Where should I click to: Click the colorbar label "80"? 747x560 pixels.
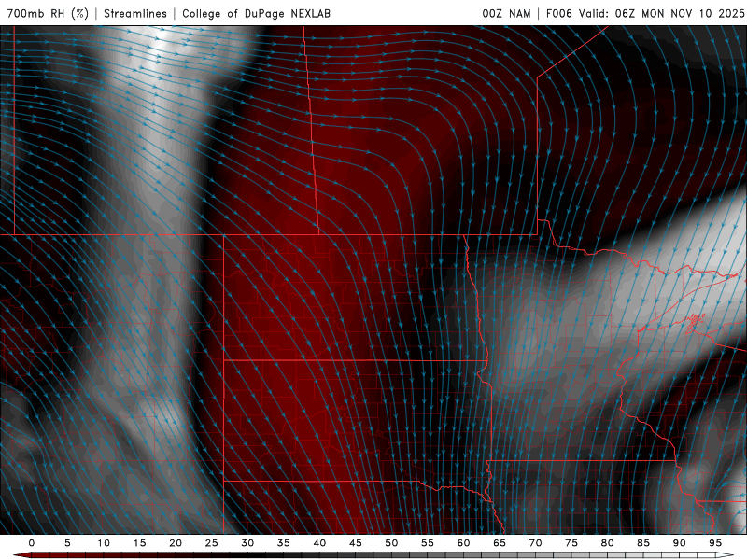(607, 543)
